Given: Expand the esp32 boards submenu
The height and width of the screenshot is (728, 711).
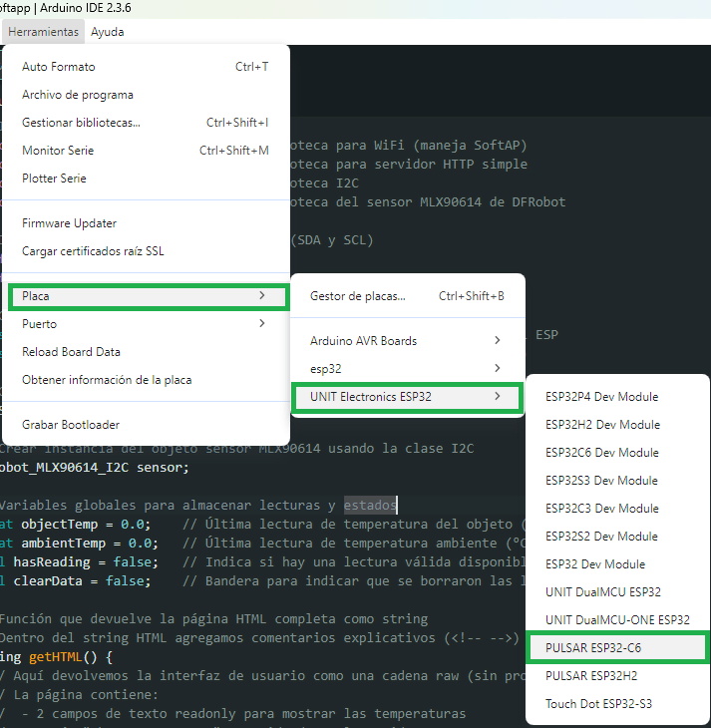Looking at the screenshot, I should [x=407, y=369].
